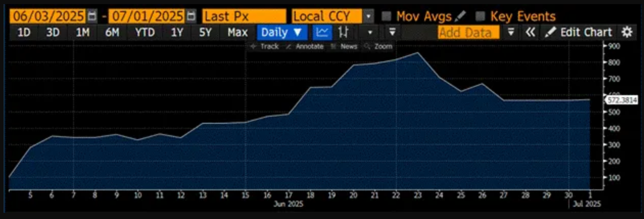Enable the Key Events checkbox
The height and width of the screenshot is (219, 644).
(x=480, y=16)
